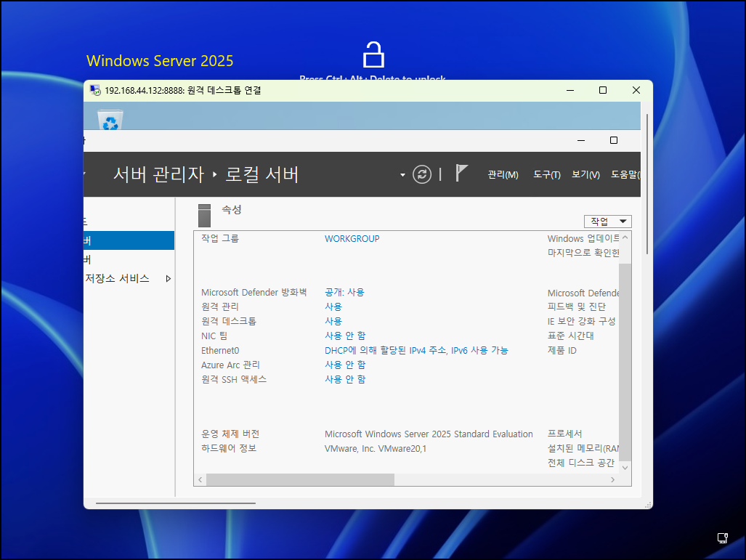The width and height of the screenshot is (746, 560).
Task: Close the Remote Desktop Connection window
Action: point(636,90)
